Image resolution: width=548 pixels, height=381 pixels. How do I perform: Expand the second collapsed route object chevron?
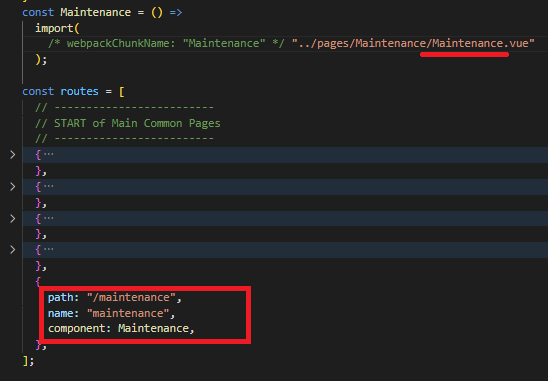(13, 187)
